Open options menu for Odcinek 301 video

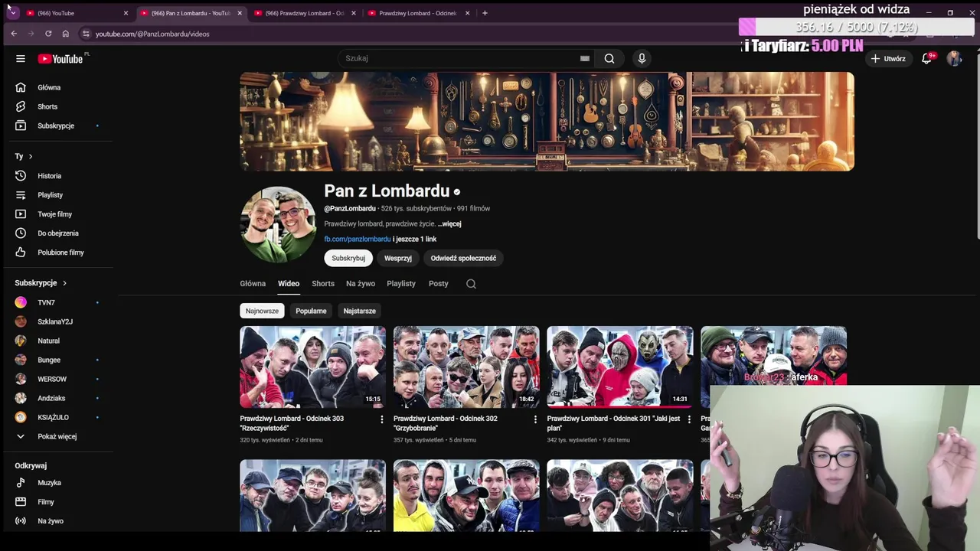(x=689, y=419)
